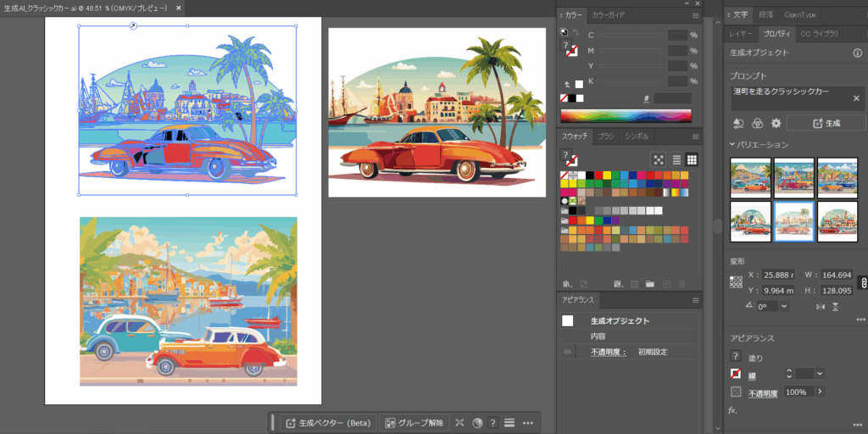Click the recolor wheel icon in task bar
The image size is (868, 434).
pos(477,422)
